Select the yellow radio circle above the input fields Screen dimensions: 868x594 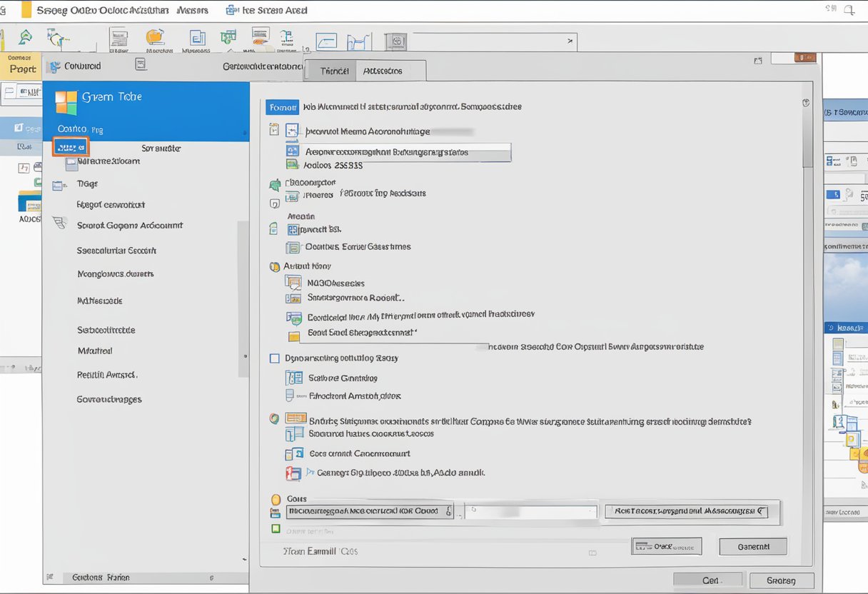(276, 500)
